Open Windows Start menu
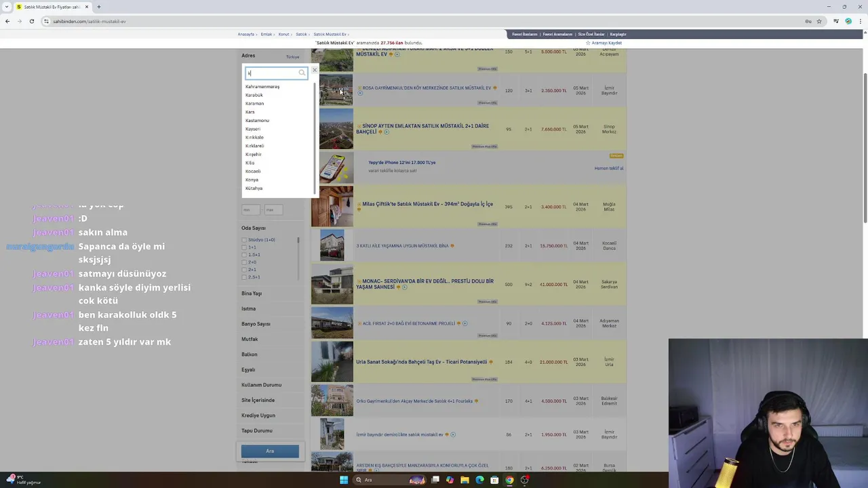868x488 pixels. [x=344, y=480]
